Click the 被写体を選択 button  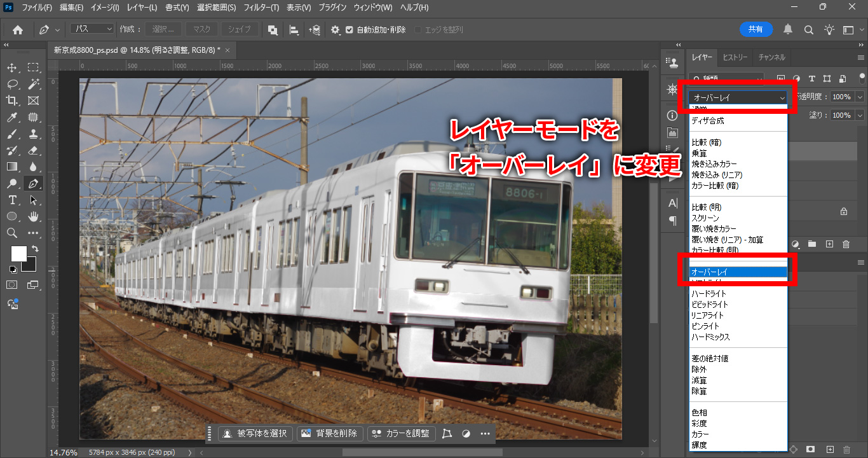point(255,434)
